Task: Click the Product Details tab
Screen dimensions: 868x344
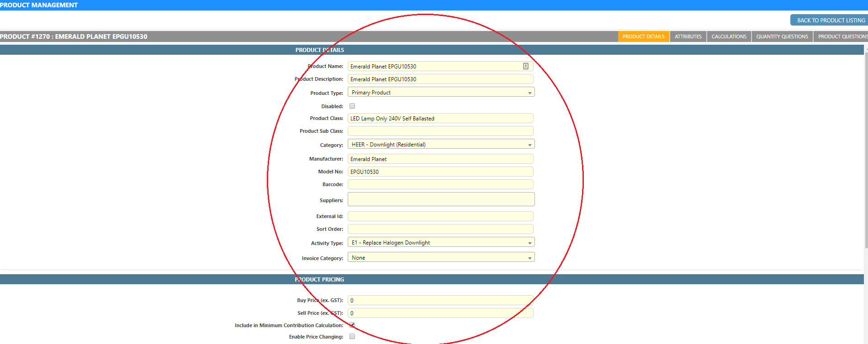Action: 643,36
